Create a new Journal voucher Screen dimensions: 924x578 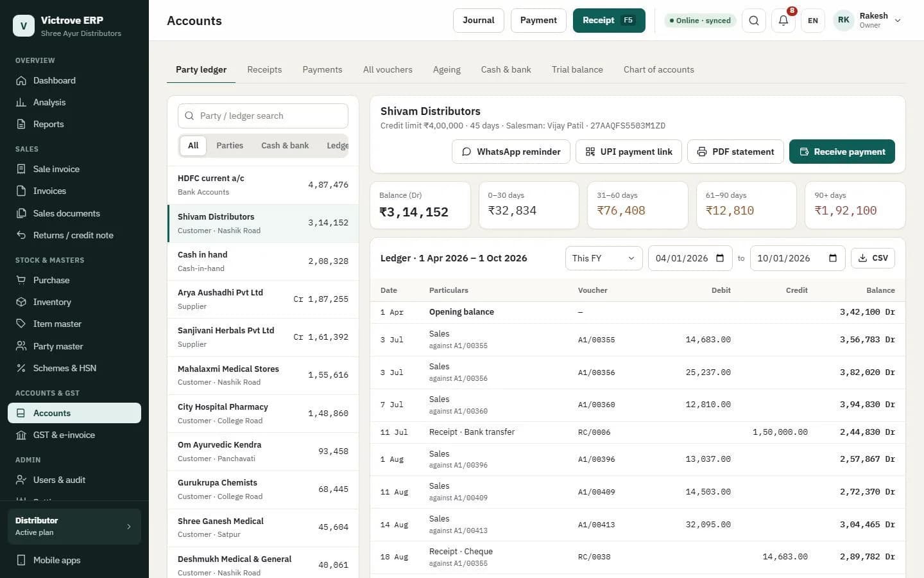[x=479, y=21]
